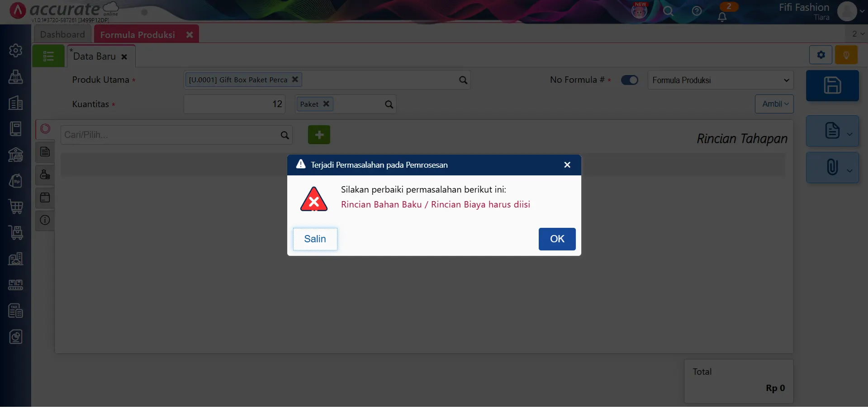Remove the Gift Box Paket Perca tag
Screen dimensions: 868x410
pos(295,79)
